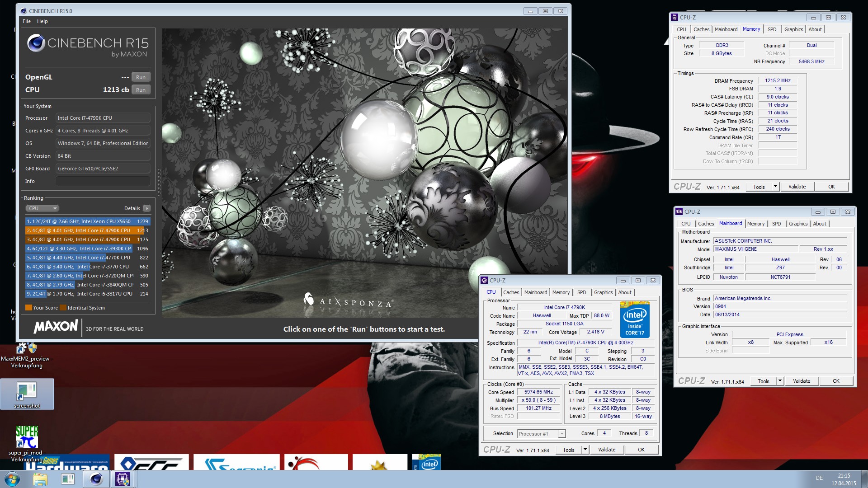
Task: Open the Help menu in Cinebench
Action: pyautogui.click(x=42, y=21)
